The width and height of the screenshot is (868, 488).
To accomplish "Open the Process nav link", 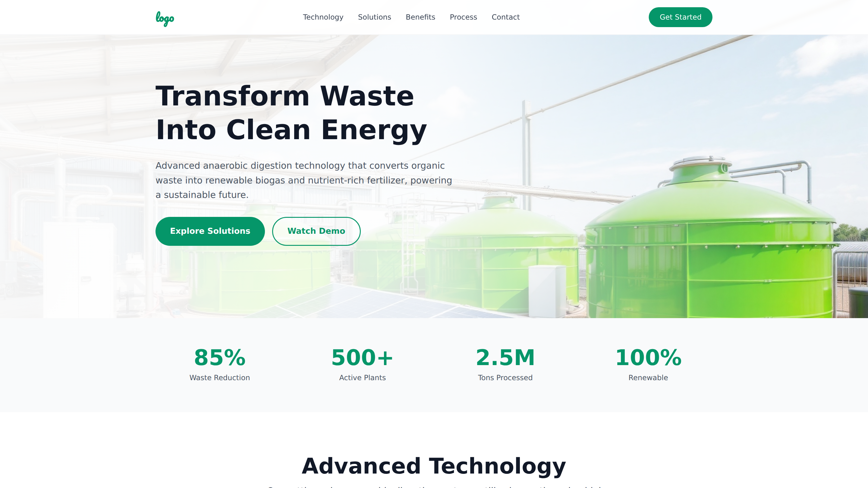I will pyautogui.click(x=463, y=17).
